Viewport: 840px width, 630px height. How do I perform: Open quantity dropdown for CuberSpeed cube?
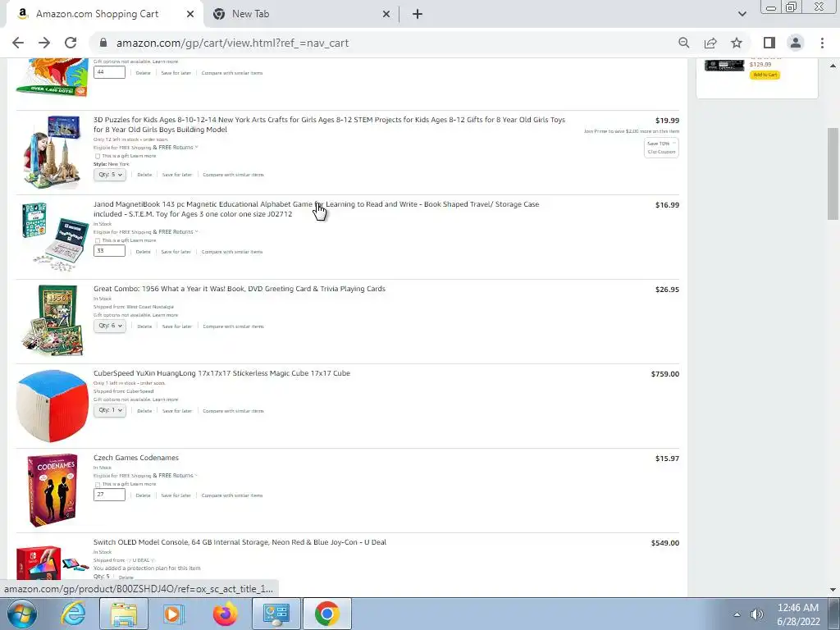tap(110, 410)
